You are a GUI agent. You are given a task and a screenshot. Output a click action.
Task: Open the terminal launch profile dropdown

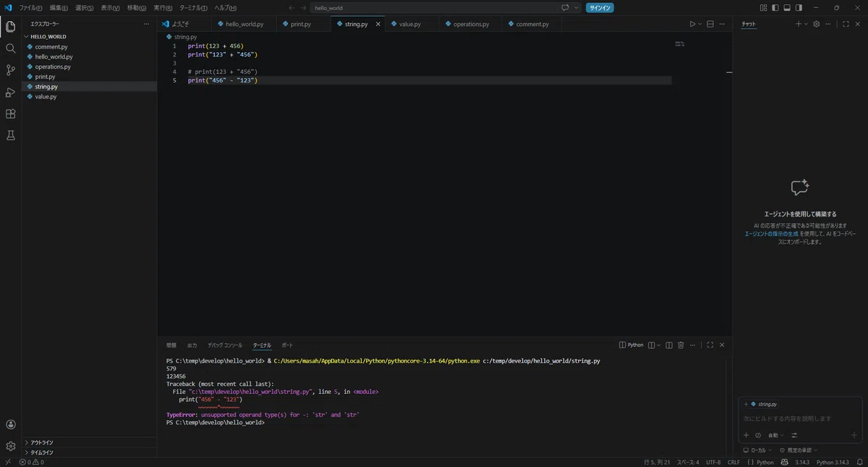[658, 345]
